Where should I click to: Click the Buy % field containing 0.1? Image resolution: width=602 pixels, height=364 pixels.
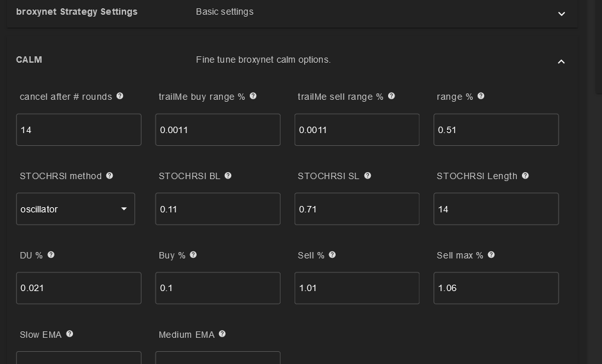218,288
